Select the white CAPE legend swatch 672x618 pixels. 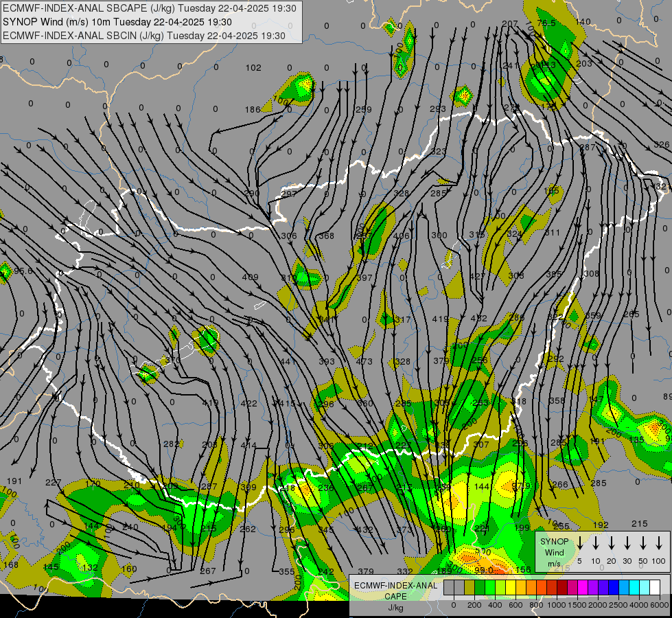coord(654,588)
